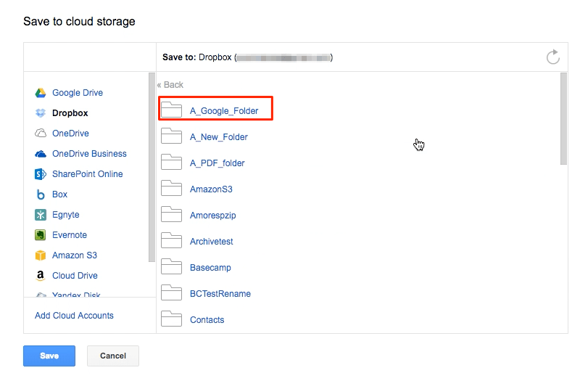Open the Archivetest folder name

(x=212, y=242)
